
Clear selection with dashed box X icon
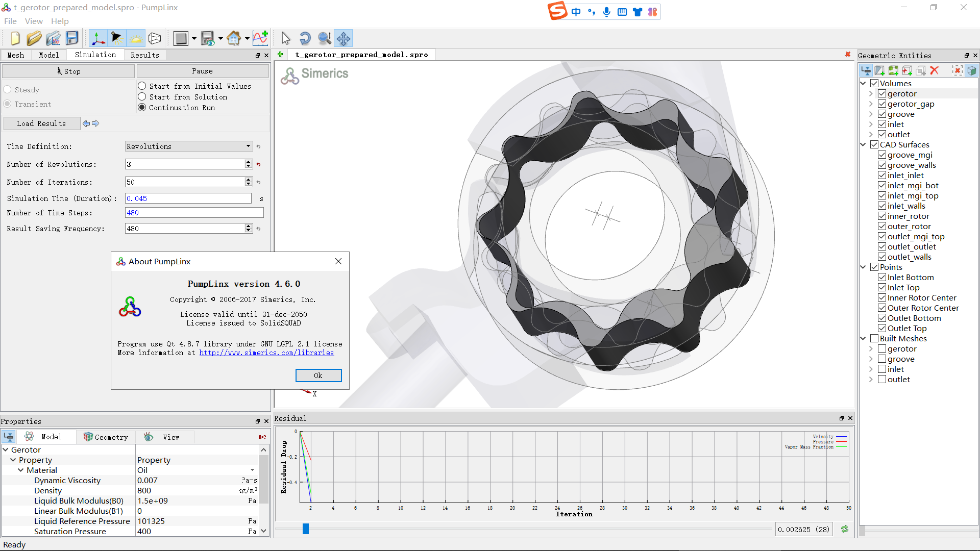pos(958,70)
